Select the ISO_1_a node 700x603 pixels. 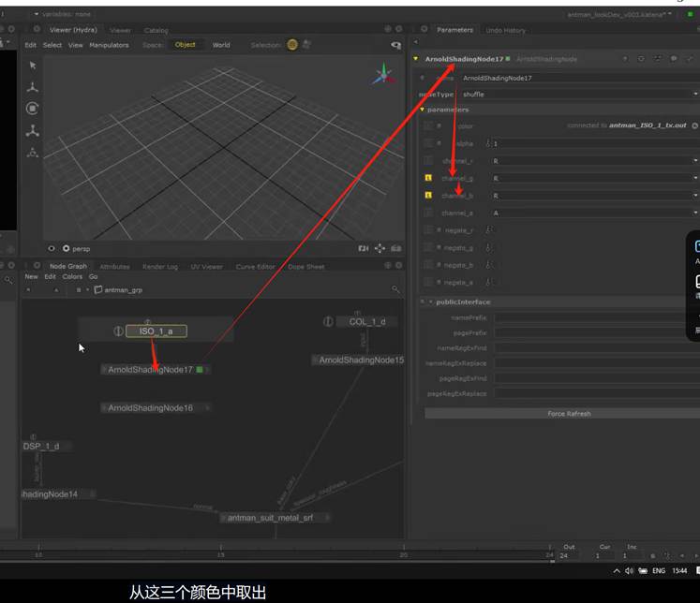point(156,331)
